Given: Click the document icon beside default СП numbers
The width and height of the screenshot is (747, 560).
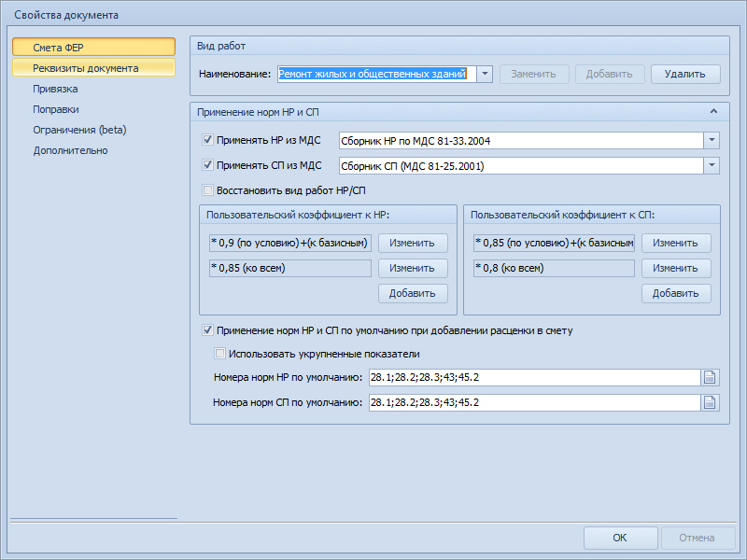Looking at the screenshot, I should 711,403.
